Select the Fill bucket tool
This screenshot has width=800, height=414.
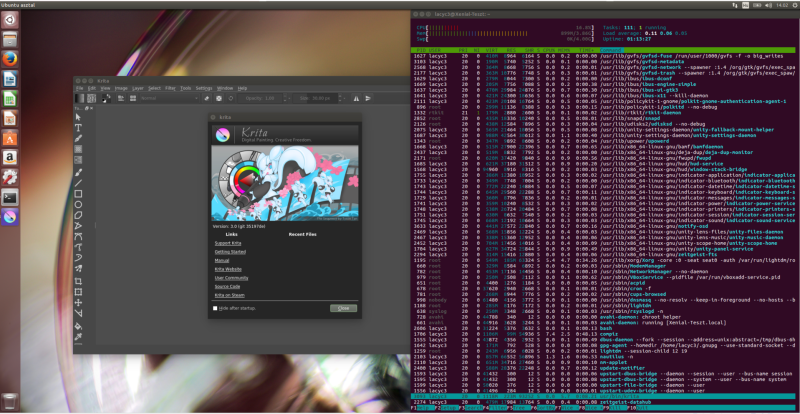coord(79,326)
